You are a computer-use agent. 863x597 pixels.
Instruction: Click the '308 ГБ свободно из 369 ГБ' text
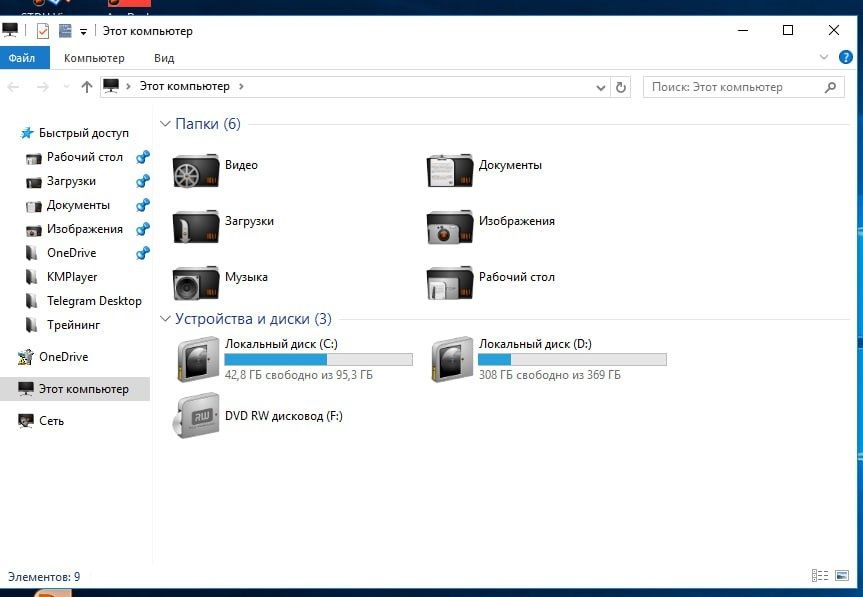tap(549, 375)
